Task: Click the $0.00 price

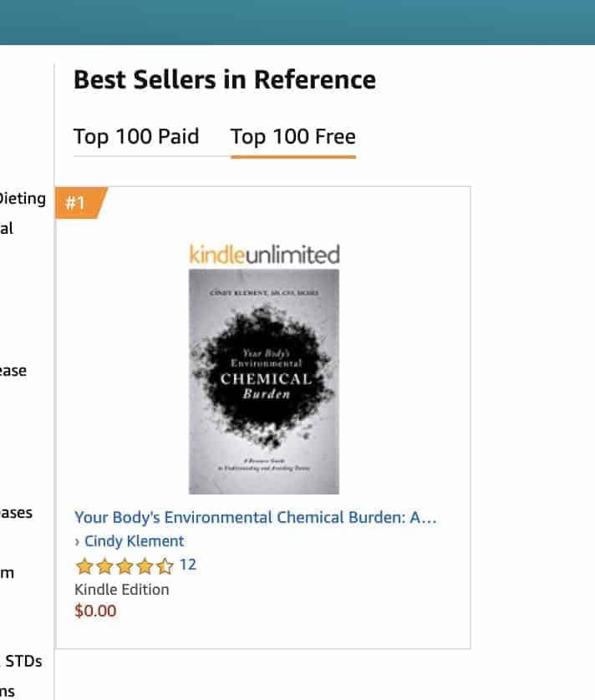Action: [95, 611]
